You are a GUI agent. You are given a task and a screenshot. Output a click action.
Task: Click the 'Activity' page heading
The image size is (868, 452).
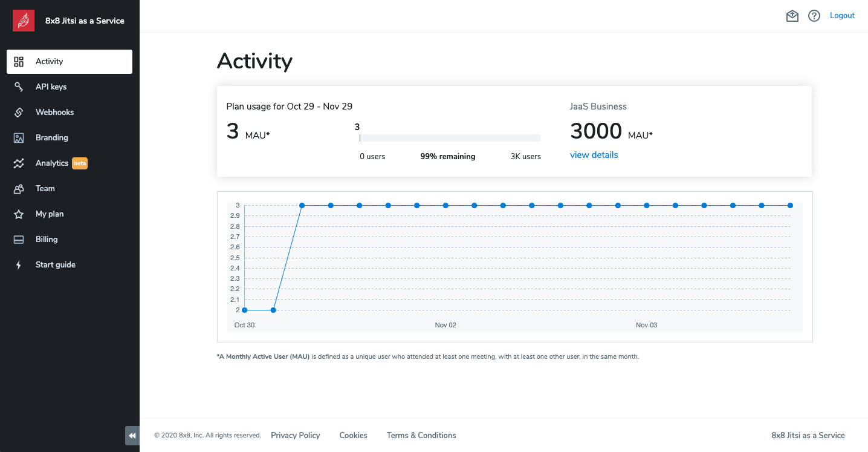point(254,61)
